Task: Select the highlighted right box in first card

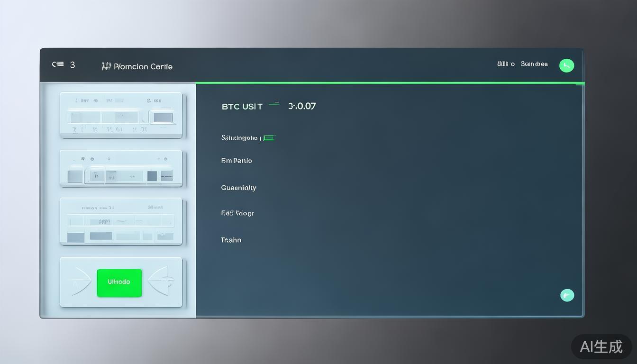Action: [x=163, y=117]
